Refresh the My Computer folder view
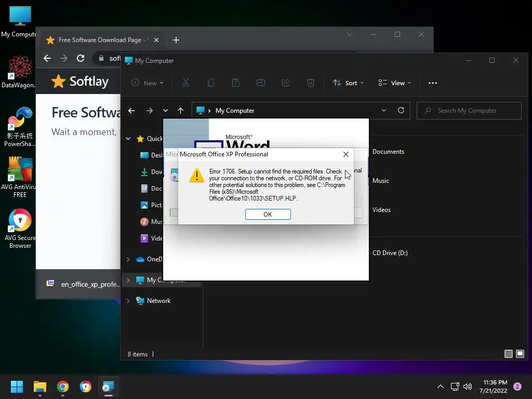532x399 pixels. pos(401,110)
